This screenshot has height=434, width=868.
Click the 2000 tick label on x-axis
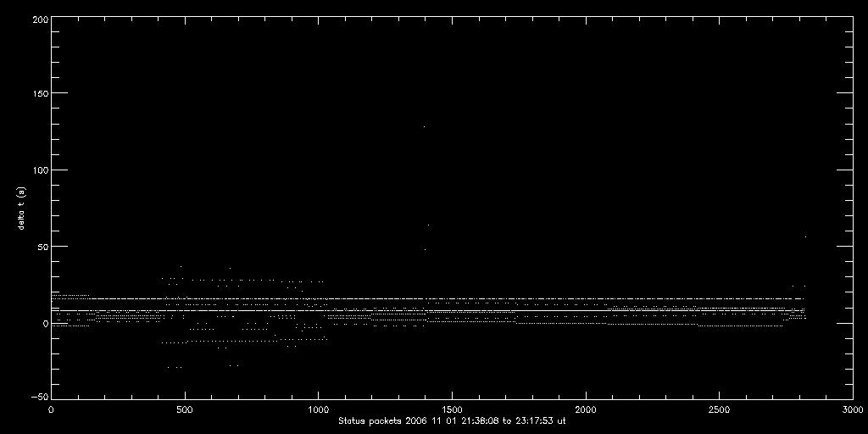pyautogui.click(x=585, y=410)
